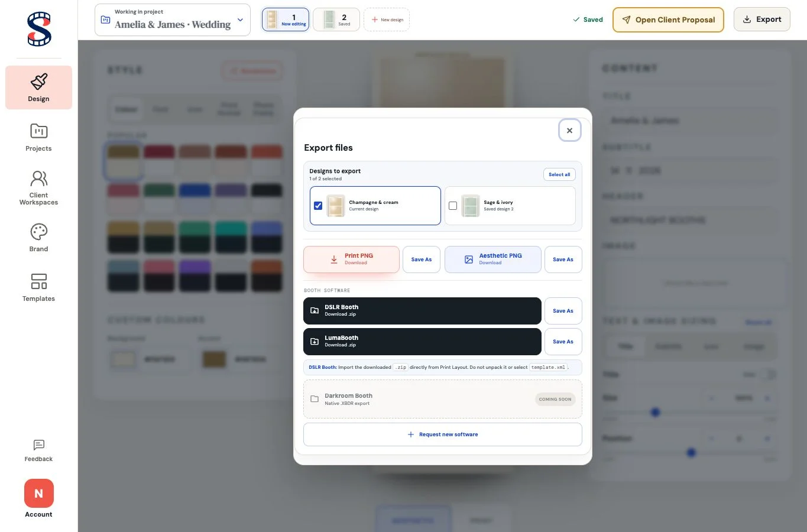Click the Export button in header
This screenshot has height=532, width=807.
pyautogui.click(x=761, y=20)
